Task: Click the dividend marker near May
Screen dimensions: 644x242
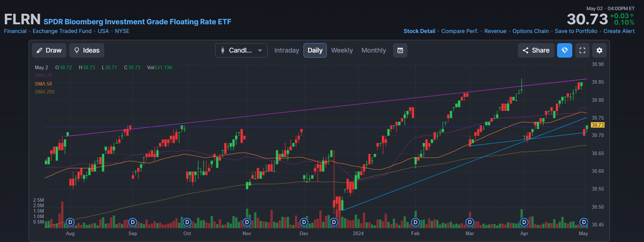Action: 584,222
